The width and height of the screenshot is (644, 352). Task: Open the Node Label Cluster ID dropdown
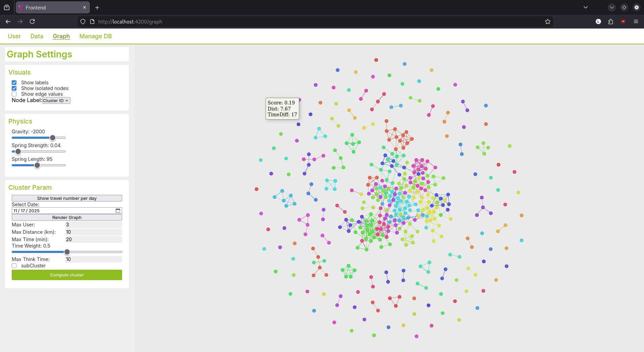click(x=56, y=100)
